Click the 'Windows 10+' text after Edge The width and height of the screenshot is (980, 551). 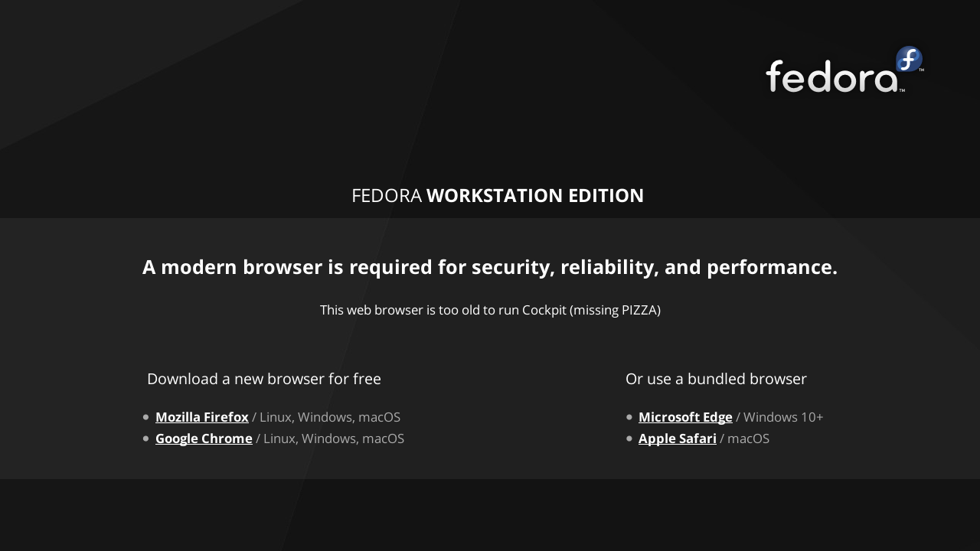(x=782, y=417)
